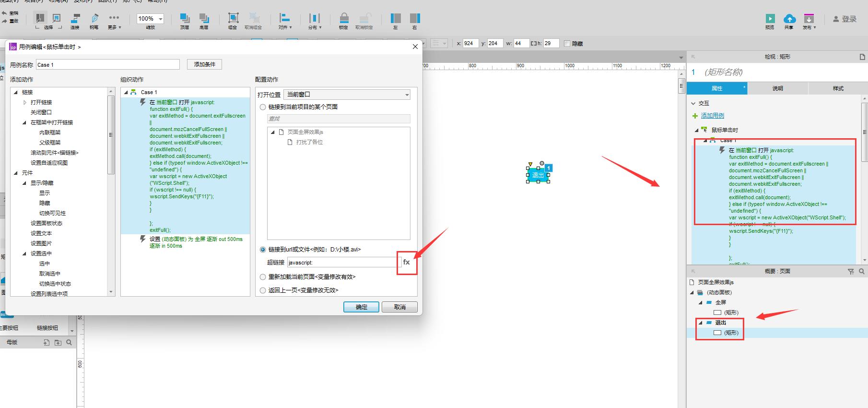The height and width of the screenshot is (408, 868).
Task: Select the 设置面板状态 action
Action: (x=47, y=223)
